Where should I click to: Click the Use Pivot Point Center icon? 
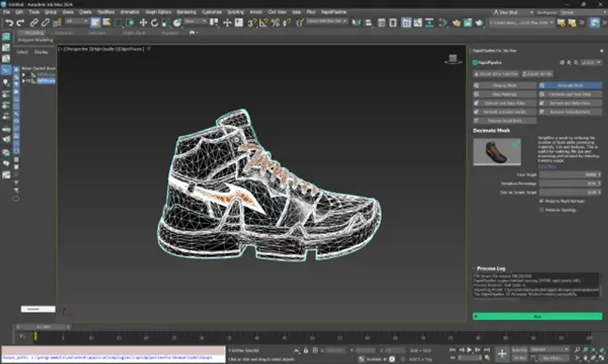pyautogui.click(x=214, y=23)
